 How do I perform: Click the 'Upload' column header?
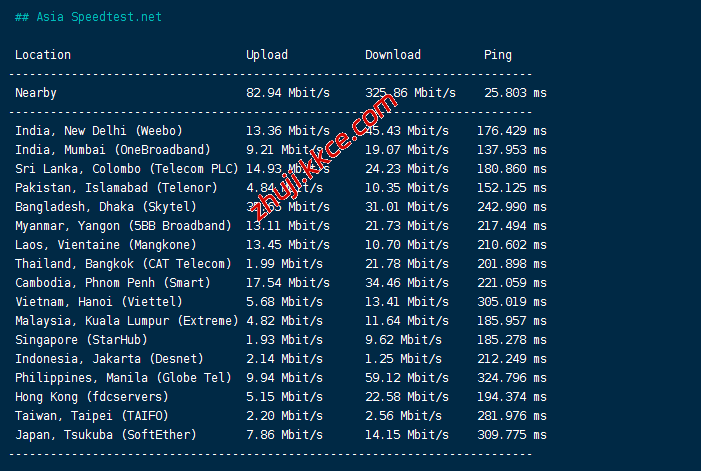click(267, 55)
